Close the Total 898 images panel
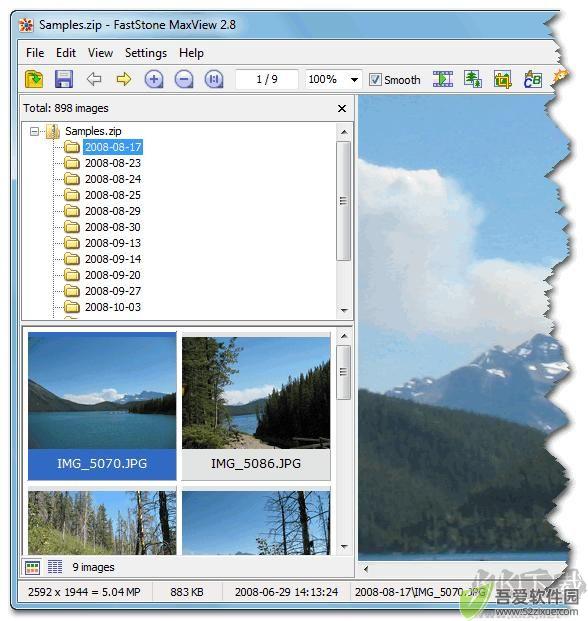Image resolution: width=588 pixels, height=621 pixels. tap(342, 108)
